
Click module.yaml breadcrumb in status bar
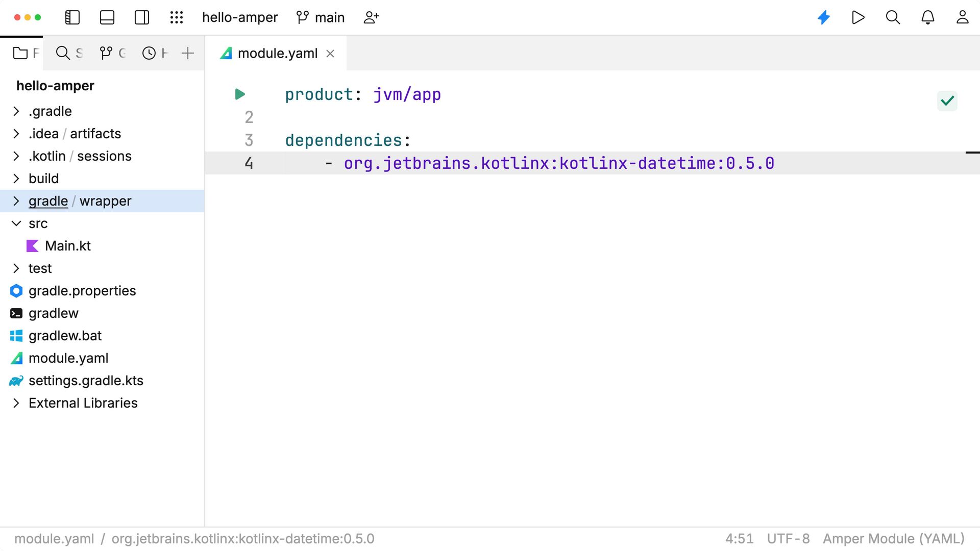(54, 539)
